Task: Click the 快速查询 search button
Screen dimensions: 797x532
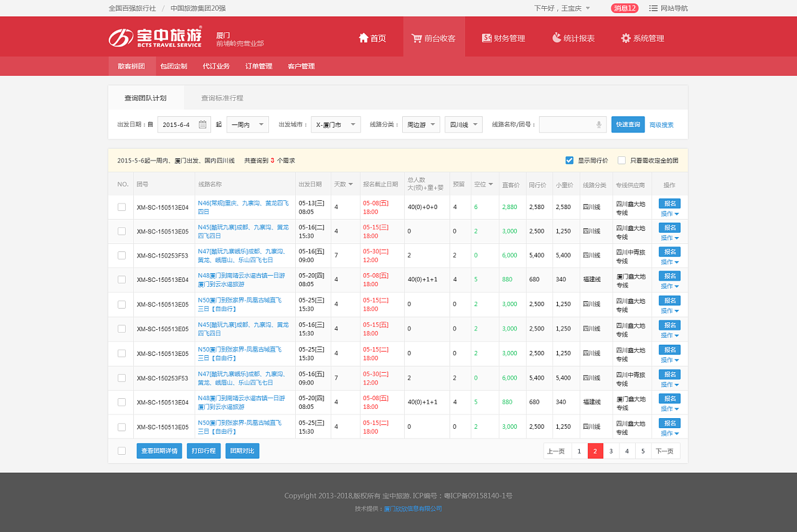Action: point(629,124)
